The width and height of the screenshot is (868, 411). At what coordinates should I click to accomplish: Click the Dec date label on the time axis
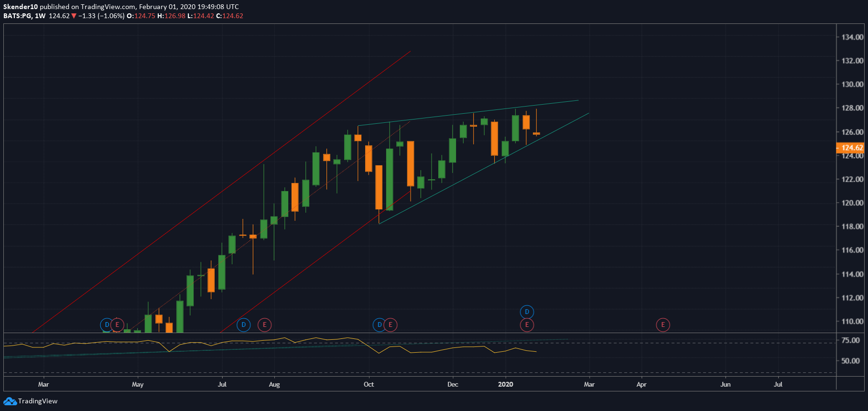pyautogui.click(x=453, y=384)
